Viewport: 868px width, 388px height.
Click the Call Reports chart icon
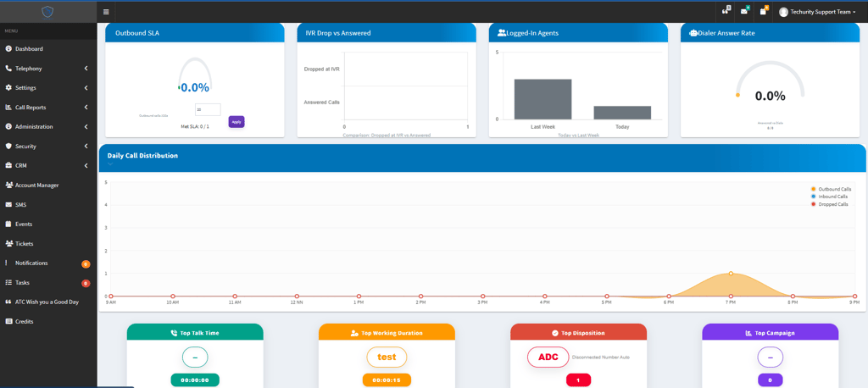tap(8, 108)
